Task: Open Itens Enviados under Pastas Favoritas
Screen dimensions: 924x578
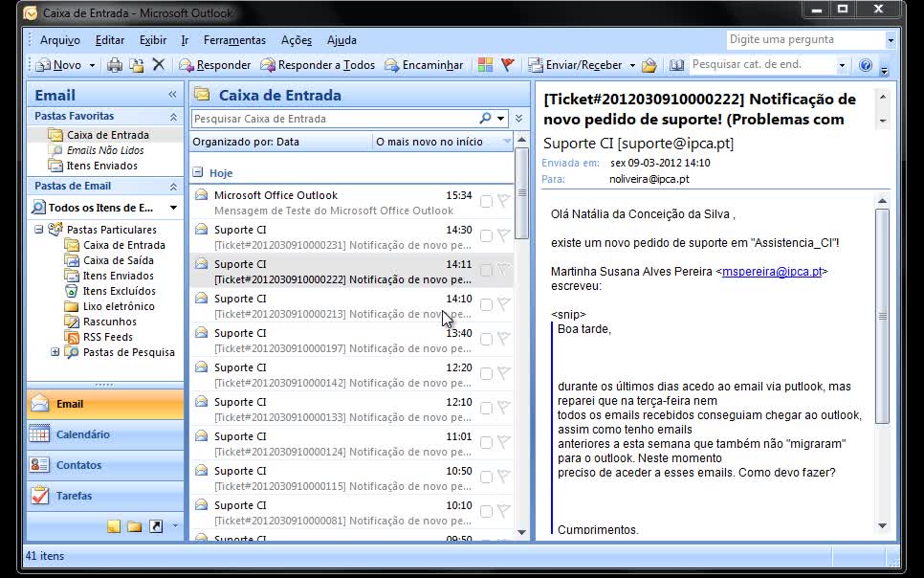Action: click(x=101, y=166)
